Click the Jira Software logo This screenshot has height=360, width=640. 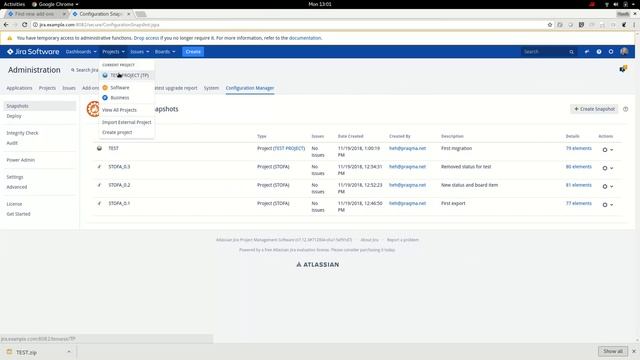tap(33, 52)
